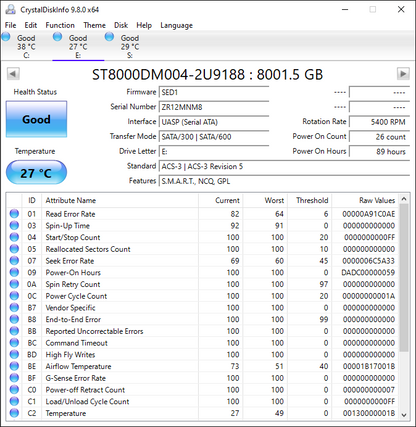
Task: Open the Function menu
Action: tap(60, 25)
